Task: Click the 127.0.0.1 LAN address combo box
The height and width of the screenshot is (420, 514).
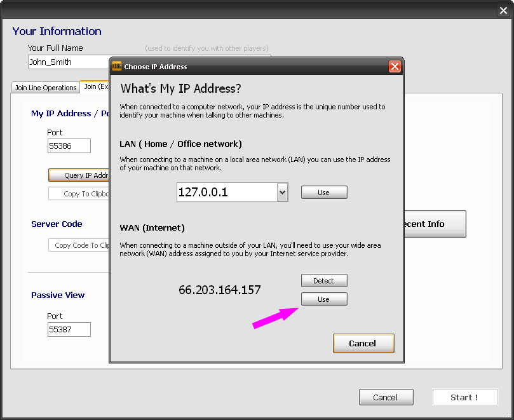Action: click(227, 193)
